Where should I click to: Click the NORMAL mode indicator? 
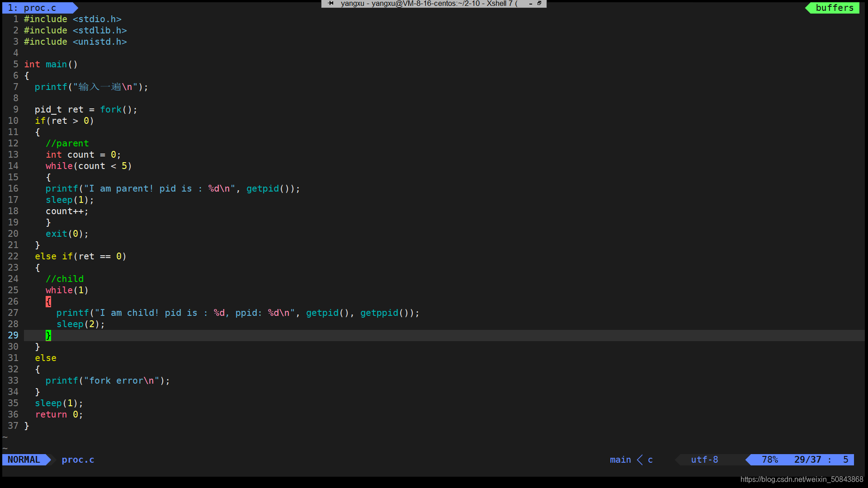pos(24,460)
